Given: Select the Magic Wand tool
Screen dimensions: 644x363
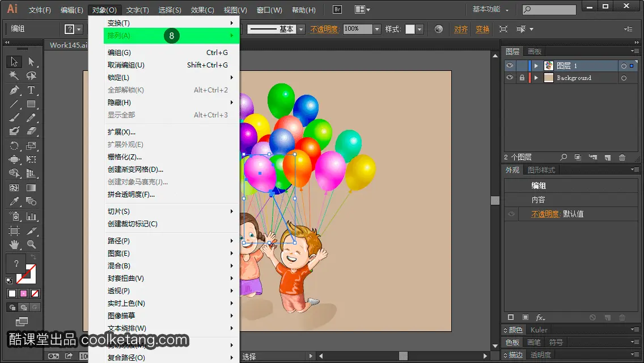Looking at the screenshot, I should point(14,75).
